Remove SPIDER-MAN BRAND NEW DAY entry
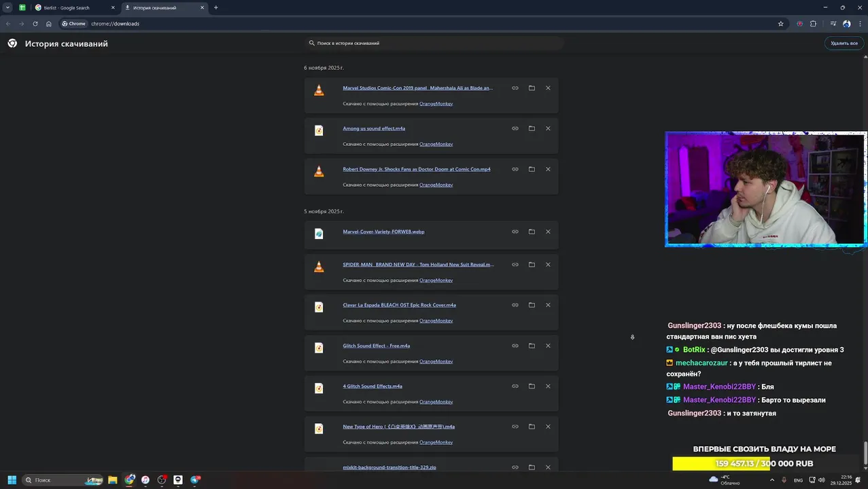This screenshot has height=489, width=868. tap(548, 264)
